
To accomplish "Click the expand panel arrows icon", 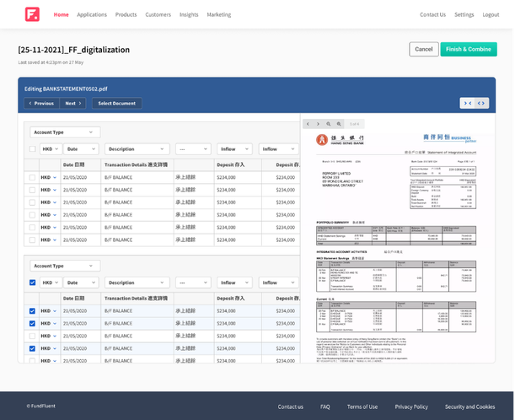I will pyautogui.click(x=481, y=103).
